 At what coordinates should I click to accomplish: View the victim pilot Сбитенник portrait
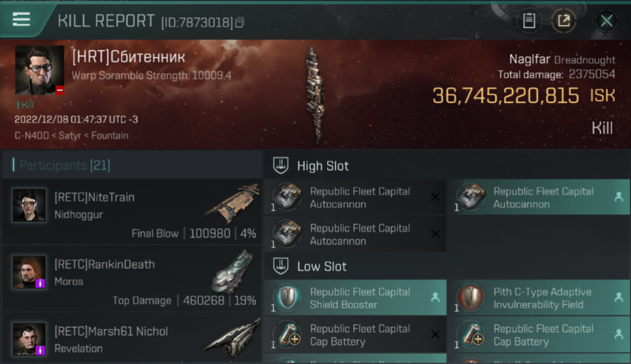(39, 70)
